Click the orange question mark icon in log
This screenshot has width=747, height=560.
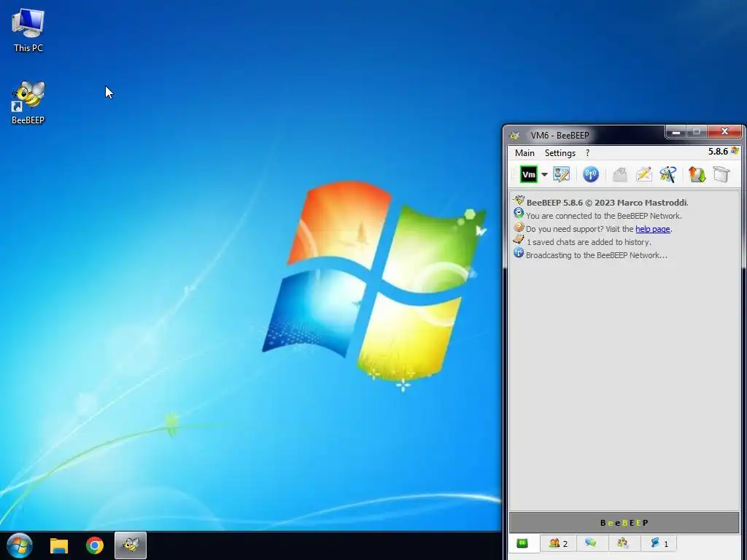pyautogui.click(x=519, y=227)
